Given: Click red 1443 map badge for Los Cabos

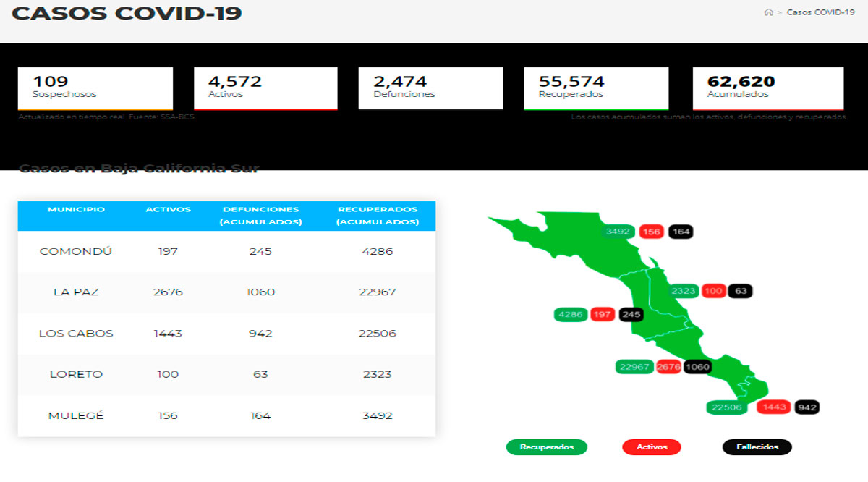Looking at the screenshot, I should [x=774, y=407].
